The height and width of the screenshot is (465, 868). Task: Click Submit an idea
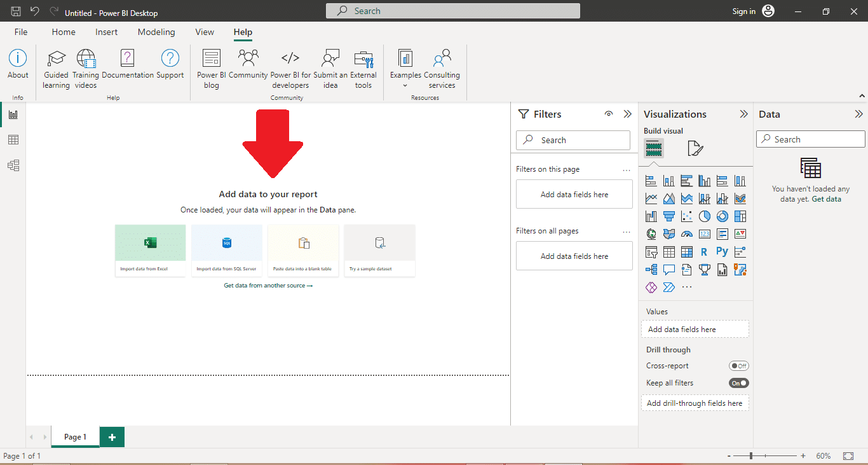330,69
